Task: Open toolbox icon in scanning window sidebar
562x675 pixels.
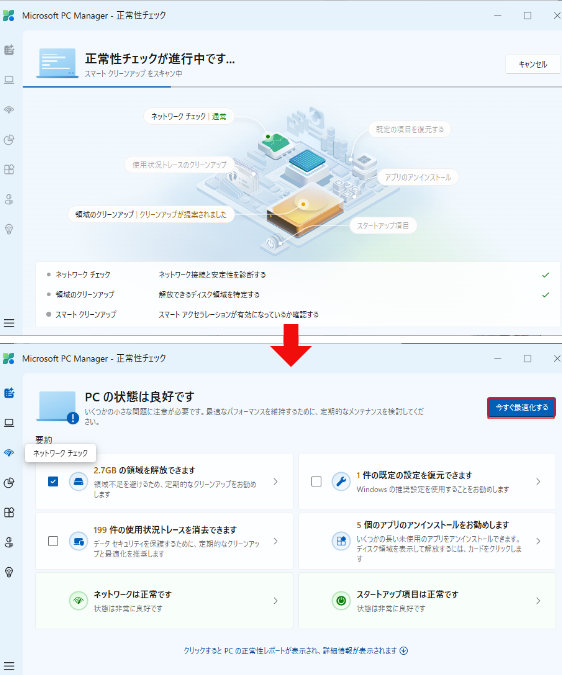Action: (9, 199)
